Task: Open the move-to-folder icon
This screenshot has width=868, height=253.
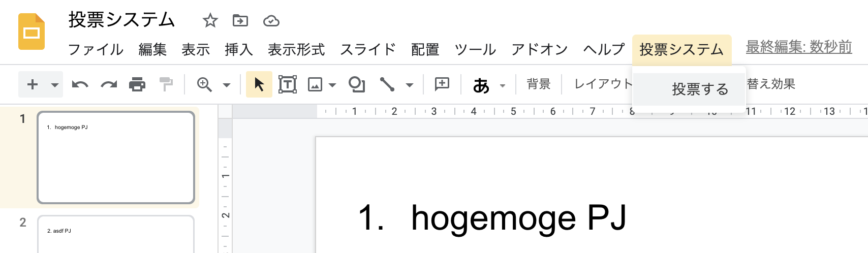Action: click(x=240, y=21)
